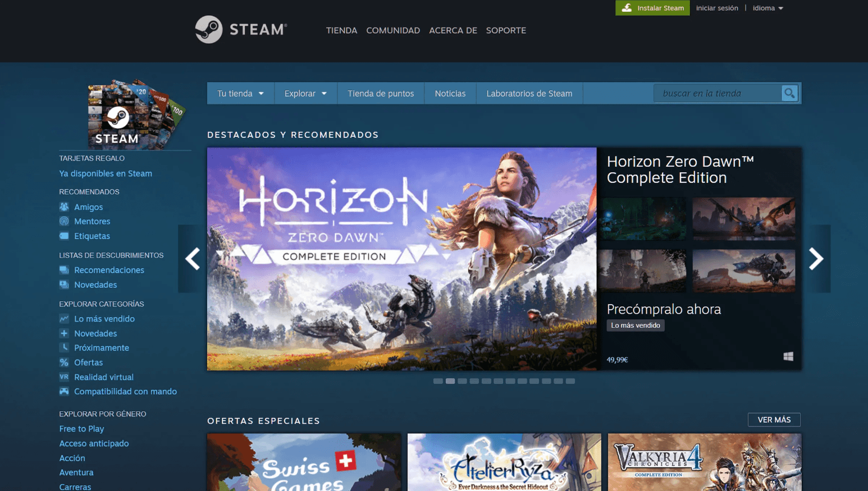Screen dimensions: 868x491
Task: Open the Valkyria Chronicles 4 special offer
Action: (705, 462)
